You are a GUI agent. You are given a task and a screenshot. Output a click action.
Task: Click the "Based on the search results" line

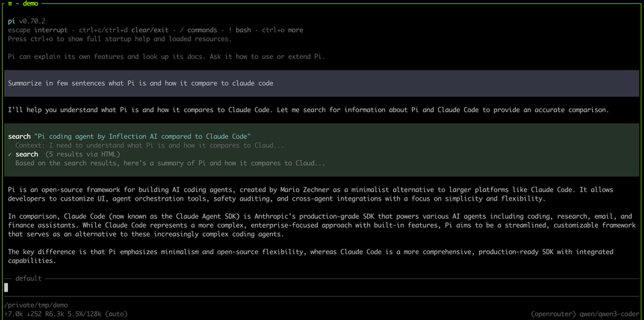pos(170,163)
